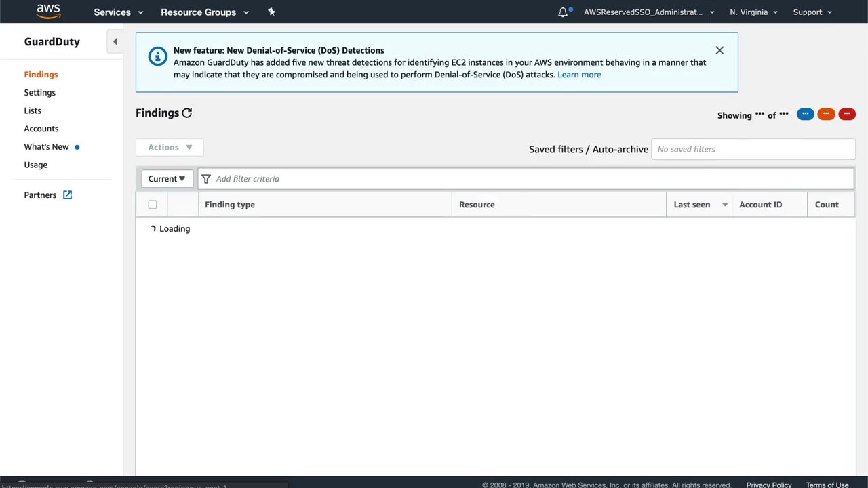Click the Resource column header
The height and width of the screenshot is (488, 868).
477,205
